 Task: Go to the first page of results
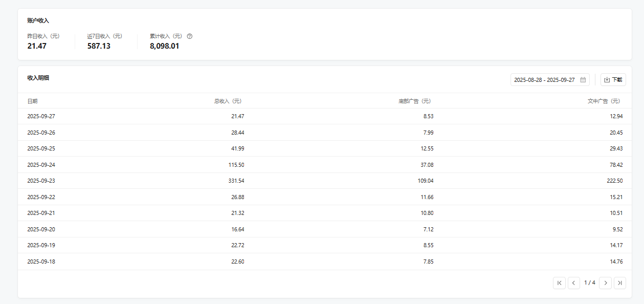(559, 283)
